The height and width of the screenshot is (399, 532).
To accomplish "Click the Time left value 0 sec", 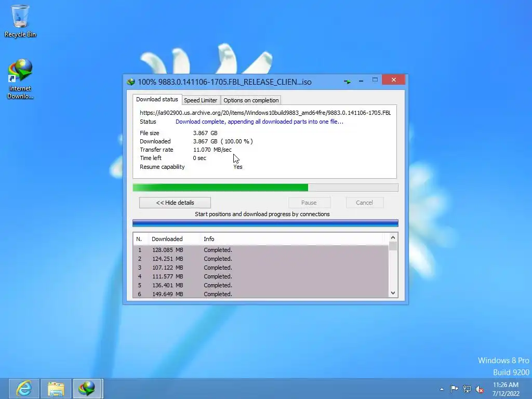I will pos(199,158).
